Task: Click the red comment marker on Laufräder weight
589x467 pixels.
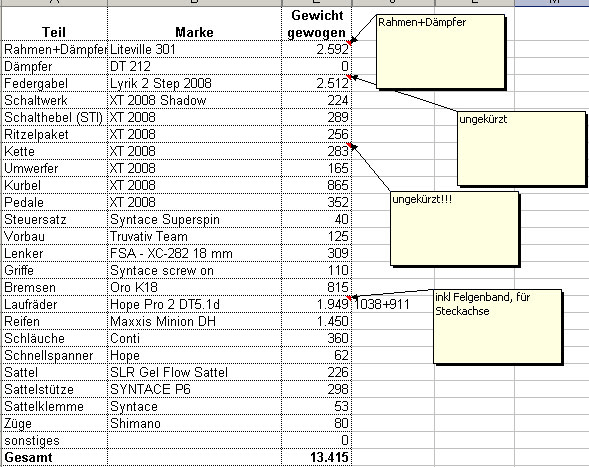Action: click(x=349, y=298)
